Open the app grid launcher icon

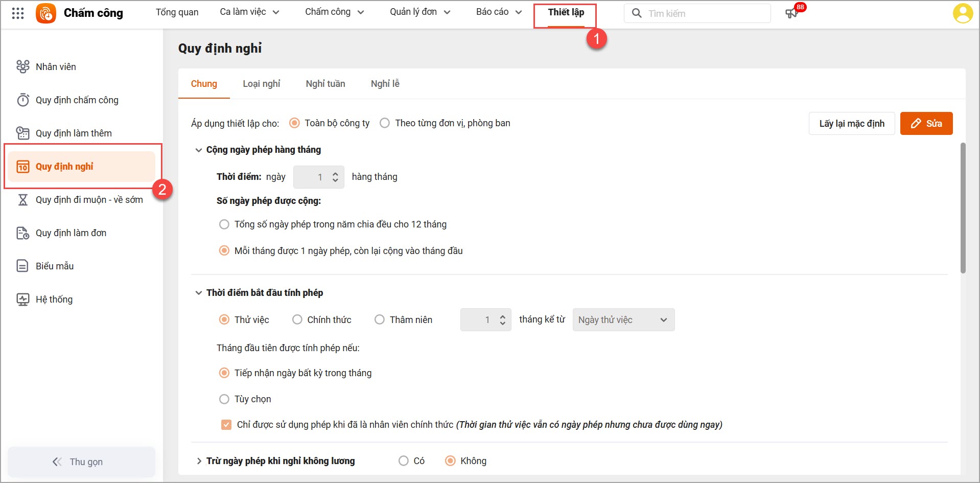pyautogui.click(x=18, y=13)
